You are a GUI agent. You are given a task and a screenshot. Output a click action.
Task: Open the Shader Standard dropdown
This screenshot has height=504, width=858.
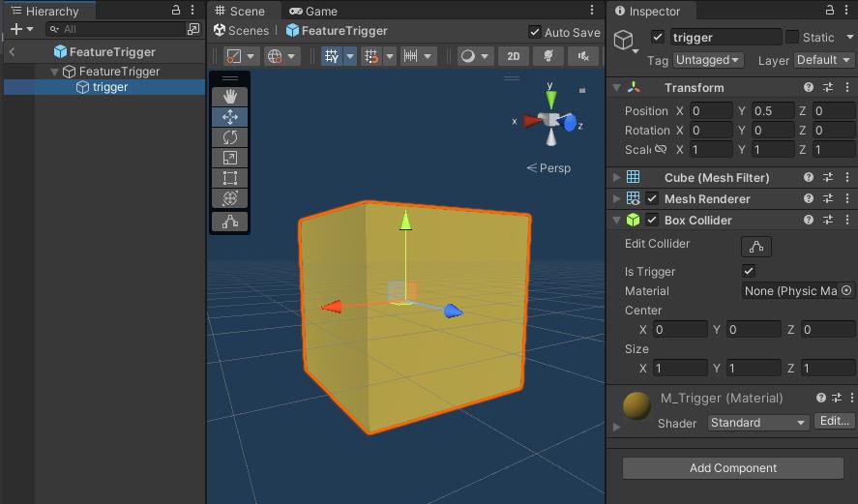point(757,423)
